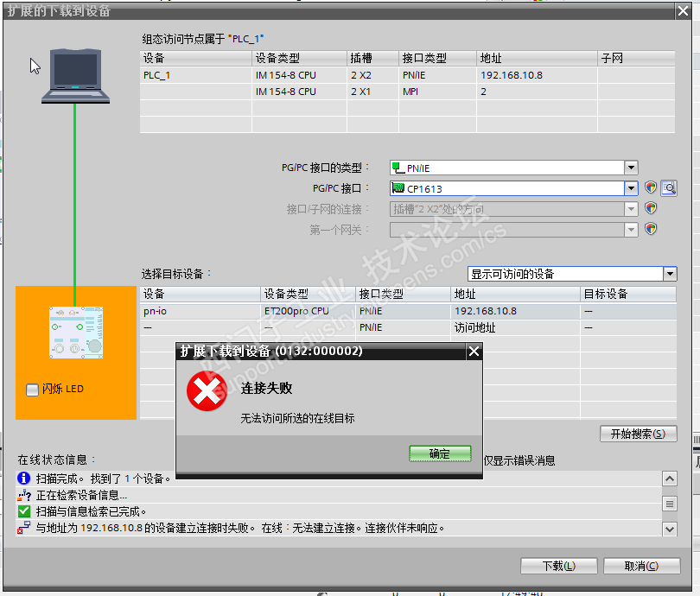Close the 扩展的下载到设备 window
This screenshot has width=700, height=596.
click(683, 10)
